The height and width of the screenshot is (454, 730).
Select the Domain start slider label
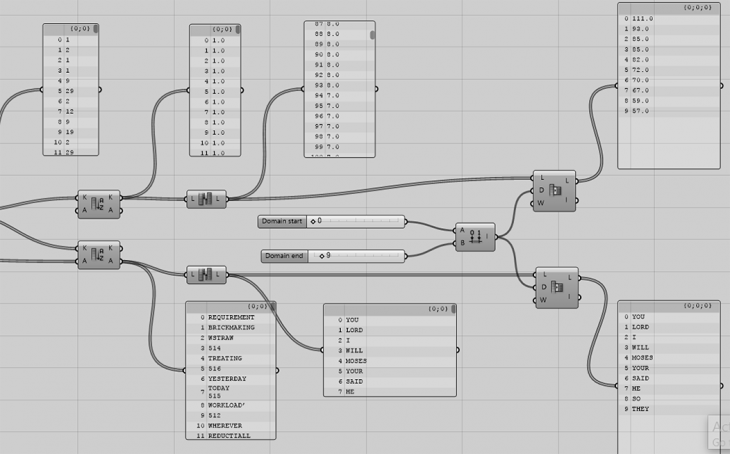[281, 221]
